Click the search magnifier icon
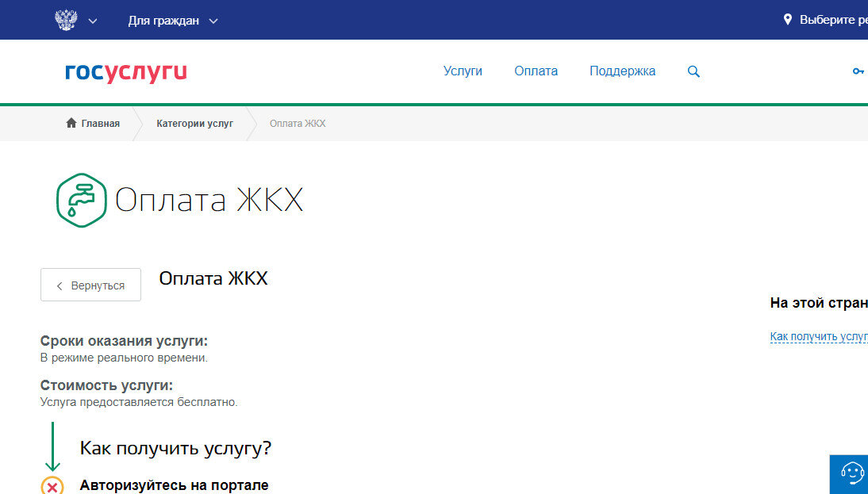 click(x=693, y=71)
